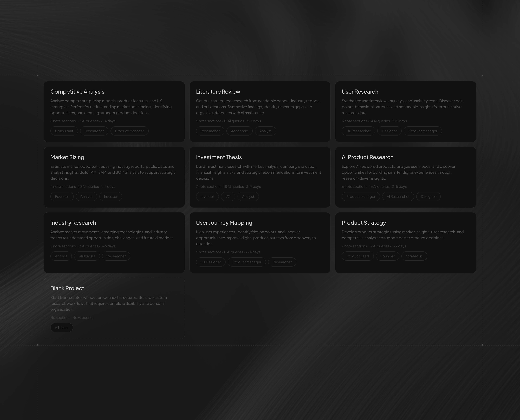Click Product Manager tag in AI Product Research
520x420 pixels.
tap(361, 196)
